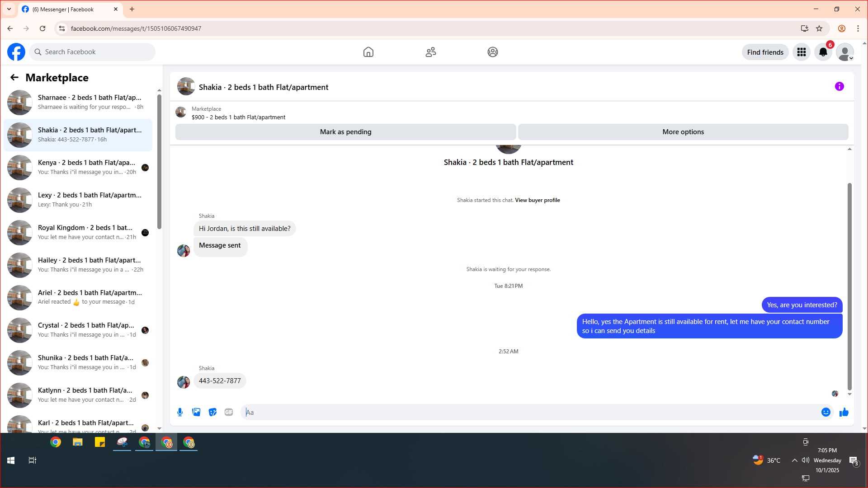Choose a GIF icon in composer
The height and width of the screenshot is (488, 868).
(229, 412)
